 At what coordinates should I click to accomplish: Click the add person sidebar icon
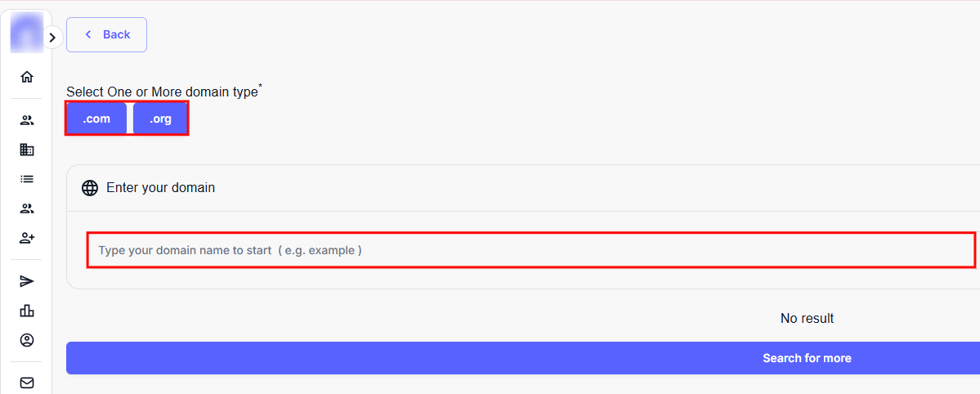click(27, 238)
